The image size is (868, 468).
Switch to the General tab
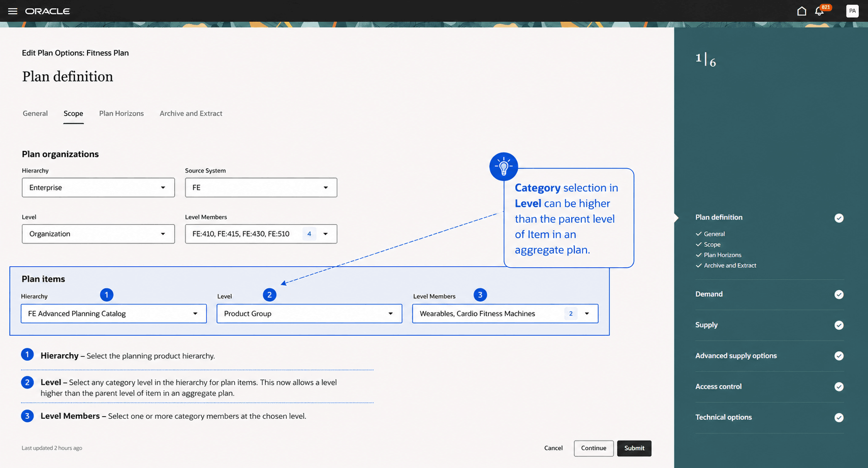point(35,113)
